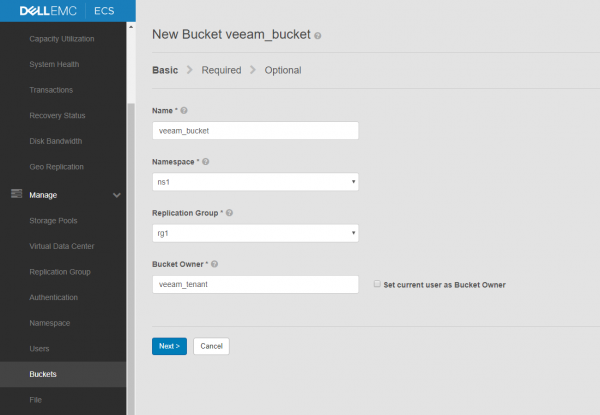This screenshot has height=415, width=600.
Task: Click the Cancel button
Action: click(x=211, y=346)
